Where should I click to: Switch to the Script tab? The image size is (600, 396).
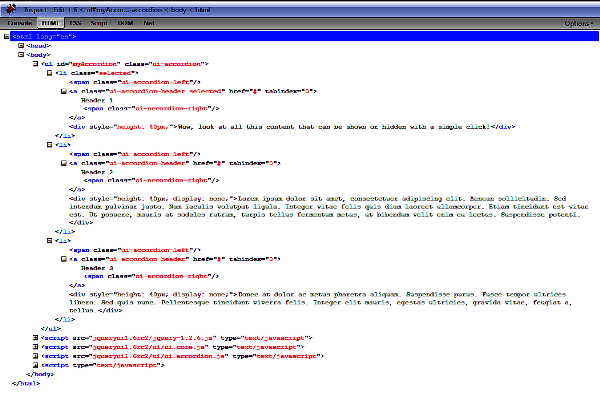pyautogui.click(x=99, y=23)
